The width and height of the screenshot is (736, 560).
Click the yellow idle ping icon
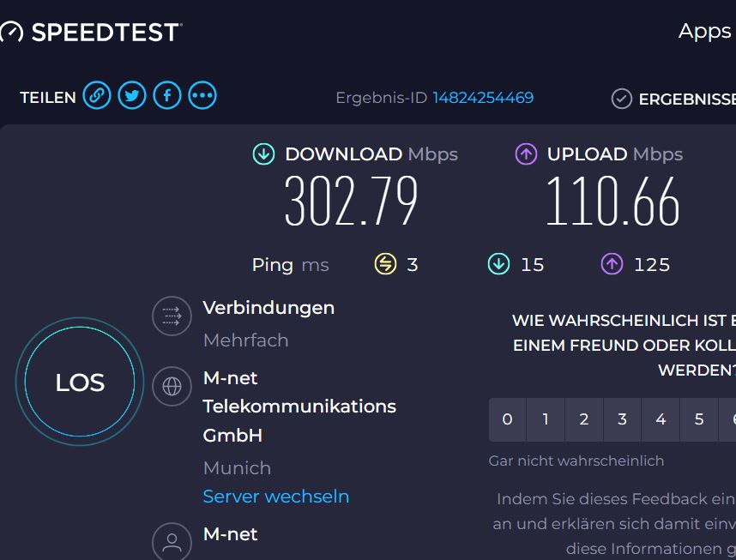click(385, 264)
